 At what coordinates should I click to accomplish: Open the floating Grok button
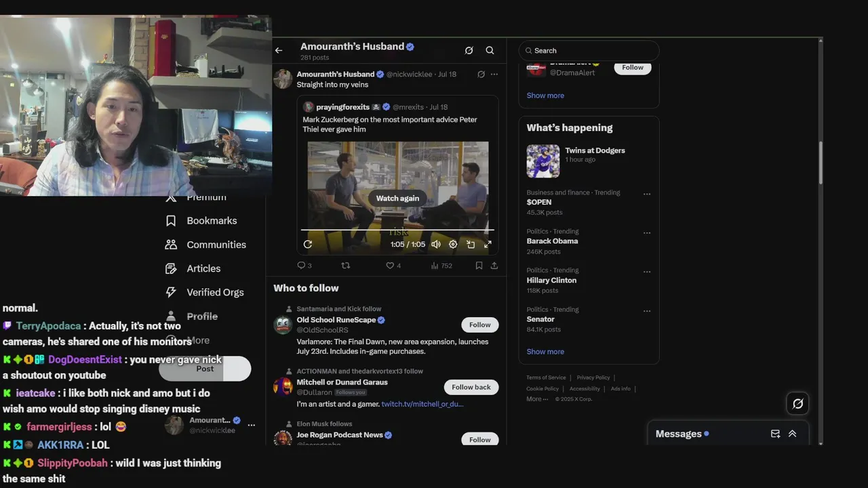(797, 404)
